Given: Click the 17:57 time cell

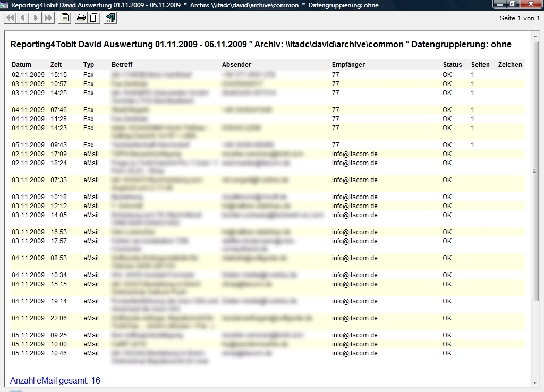Looking at the screenshot, I should click(x=58, y=241).
